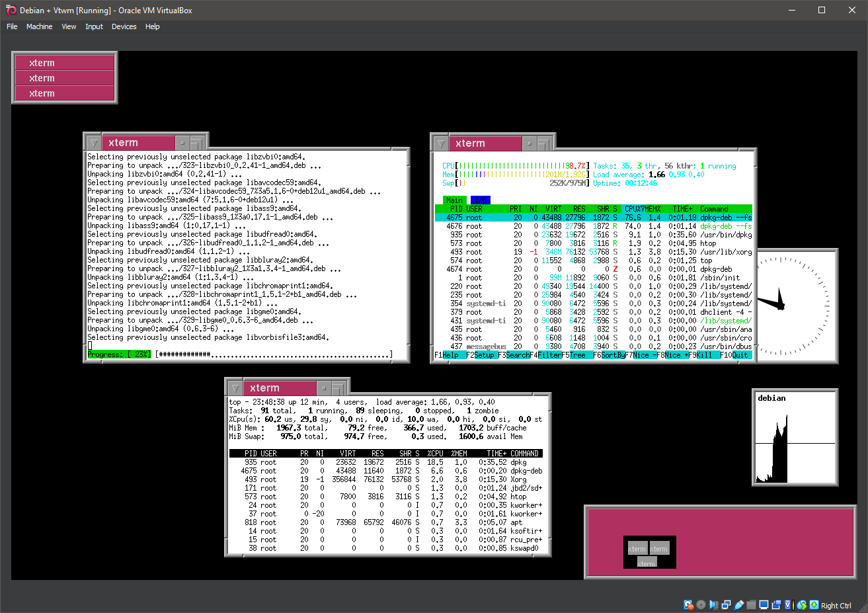
Task: Click the hard disk activity icon in status bar
Action: pyautogui.click(x=688, y=604)
